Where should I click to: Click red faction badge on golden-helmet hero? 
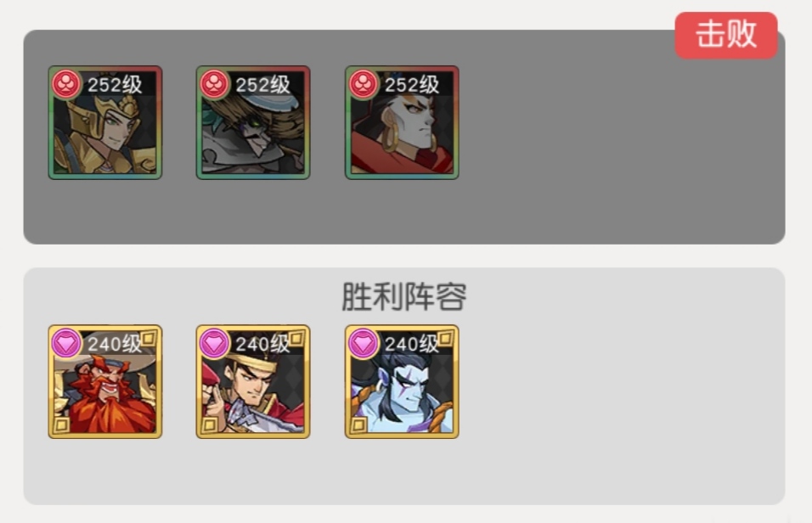[66, 84]
